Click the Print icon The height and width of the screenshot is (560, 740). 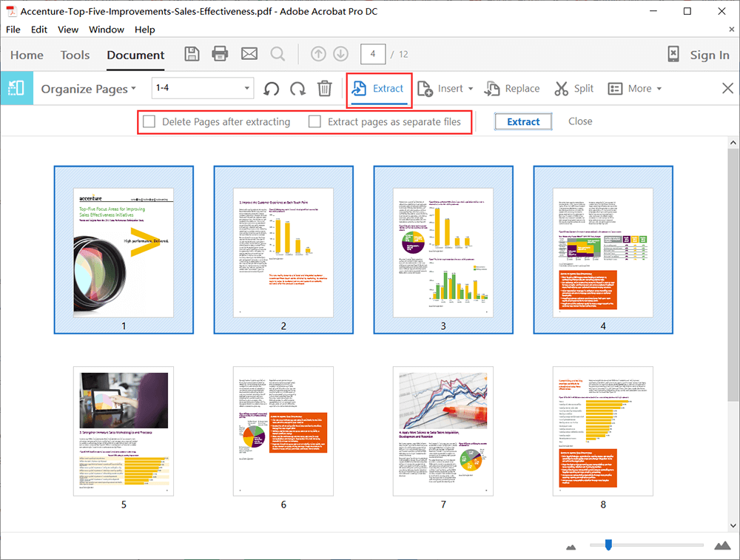220,54
